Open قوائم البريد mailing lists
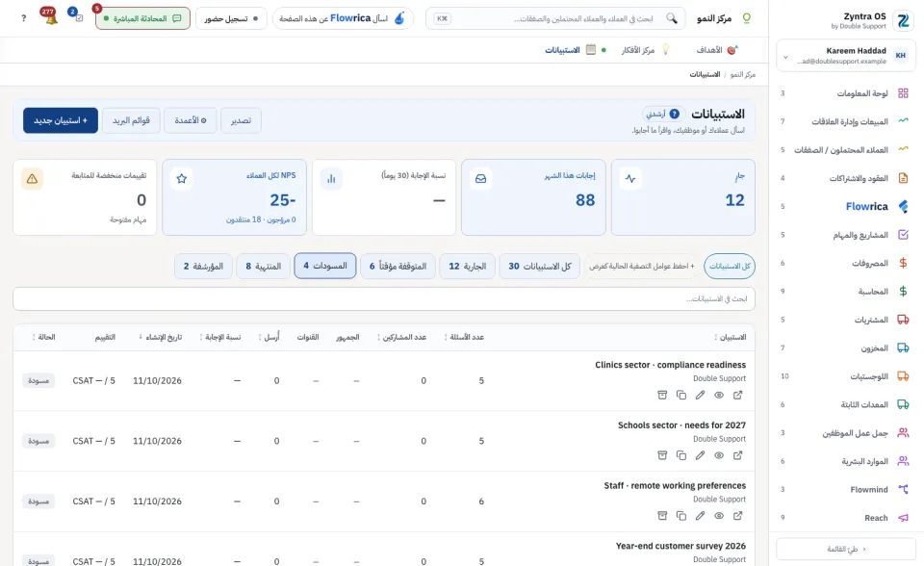Viewport: 924px width, 566px height. click(x=131, y=120)
